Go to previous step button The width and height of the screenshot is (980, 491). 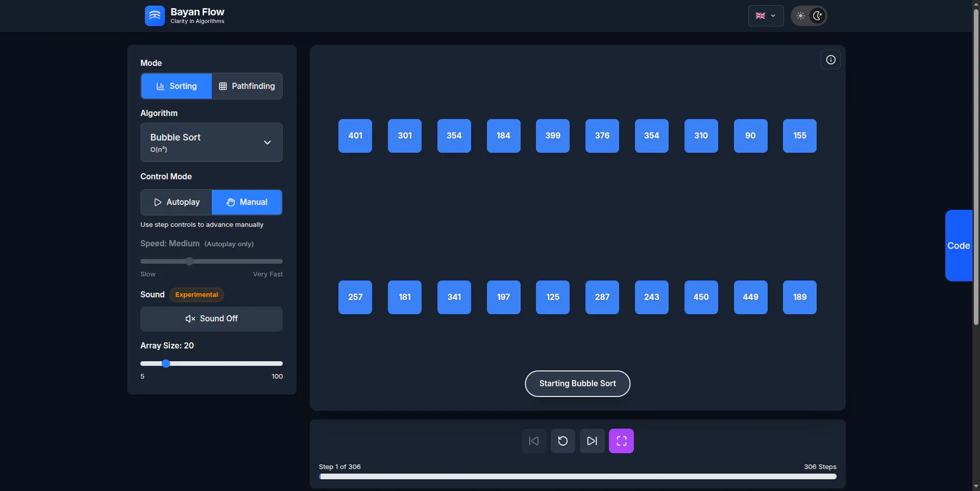click(534, 441)
